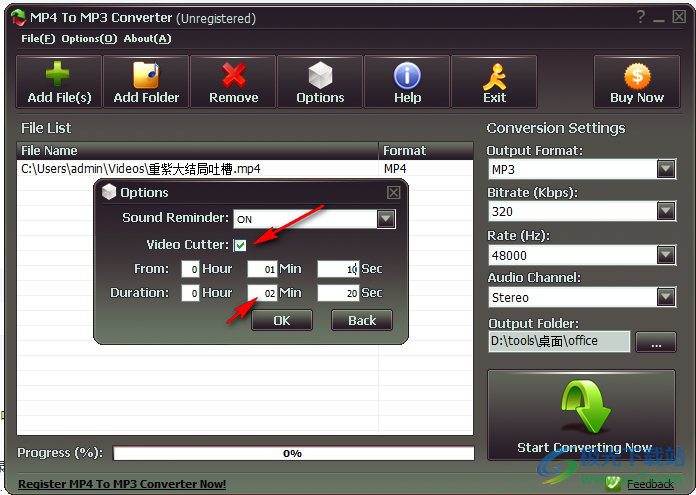696x495 pixels.
Task: Toggle the Video Cutter checkbox
Action: point(240,245)
